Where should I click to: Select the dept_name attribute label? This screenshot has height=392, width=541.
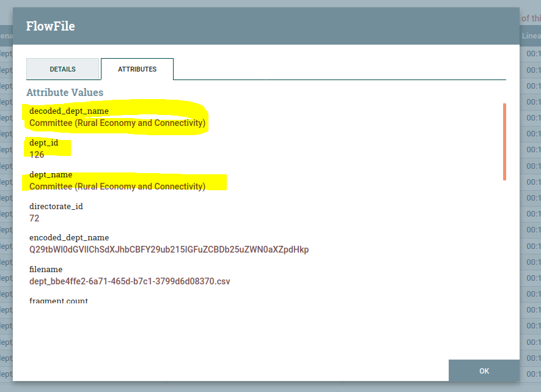[x=51, y=175]
